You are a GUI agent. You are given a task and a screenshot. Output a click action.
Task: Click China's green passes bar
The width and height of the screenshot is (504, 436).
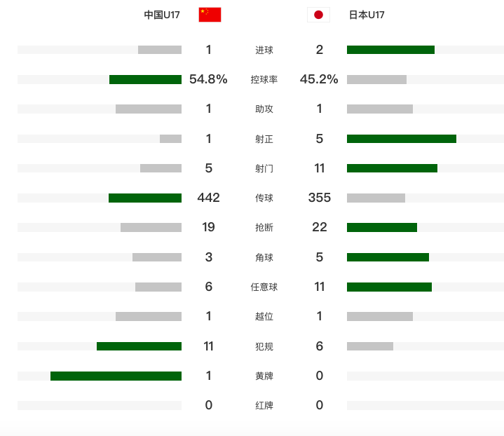(145, 198)
